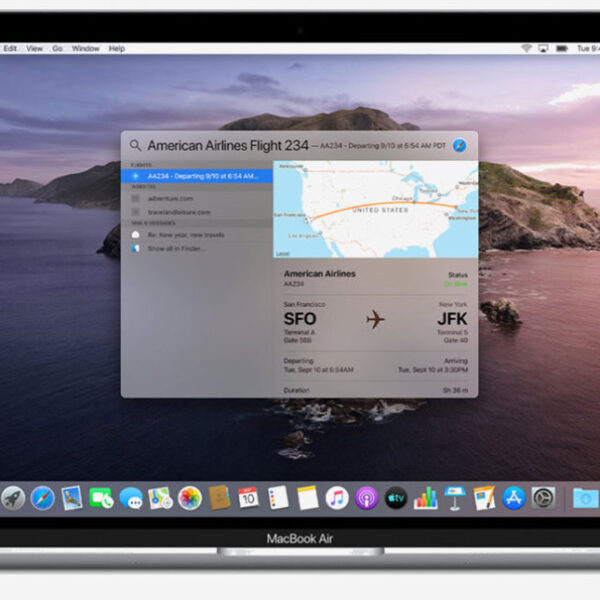600x600 pixels.
Task: Open System Preferences from the dock
Action: click(x=543, y=498)
